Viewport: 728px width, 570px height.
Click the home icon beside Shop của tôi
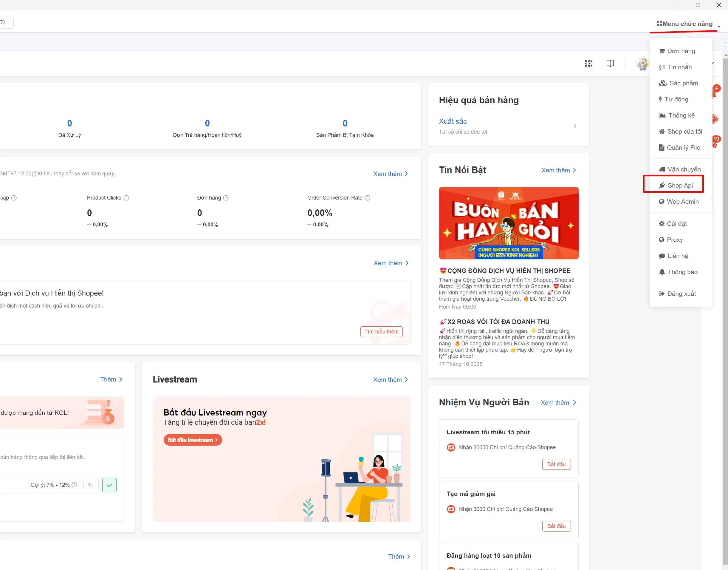[662, 132]
